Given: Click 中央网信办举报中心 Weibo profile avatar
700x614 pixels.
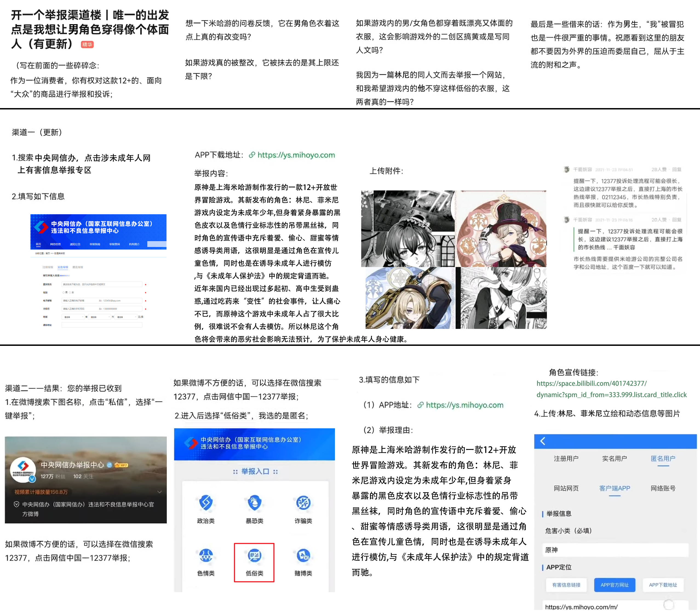Looking at the screenshot, I should [23, 469].
